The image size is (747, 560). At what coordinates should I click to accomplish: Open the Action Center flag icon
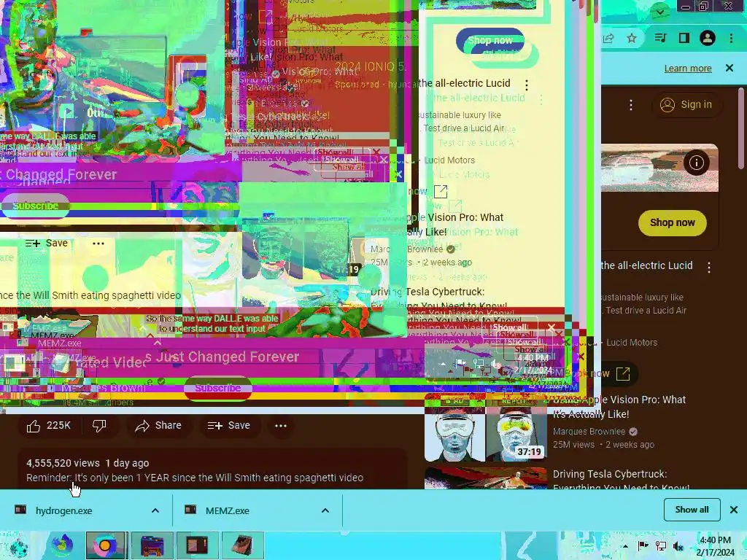[643, 546]
